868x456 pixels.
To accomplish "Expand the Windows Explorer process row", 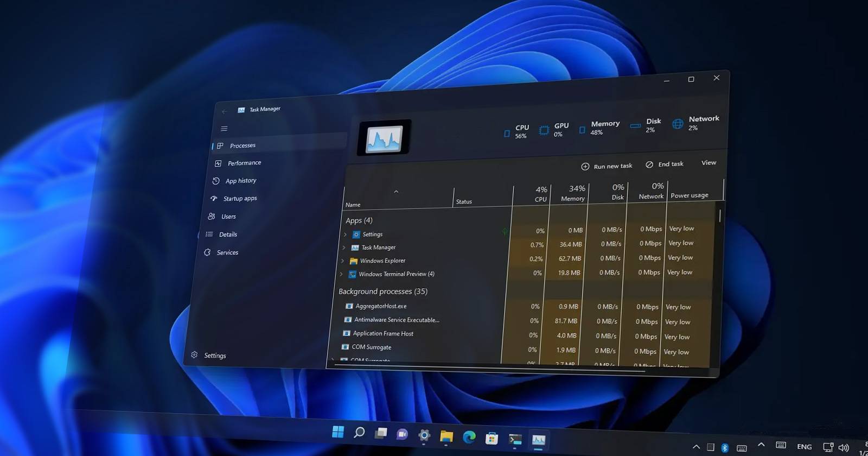I will (342, 261).
